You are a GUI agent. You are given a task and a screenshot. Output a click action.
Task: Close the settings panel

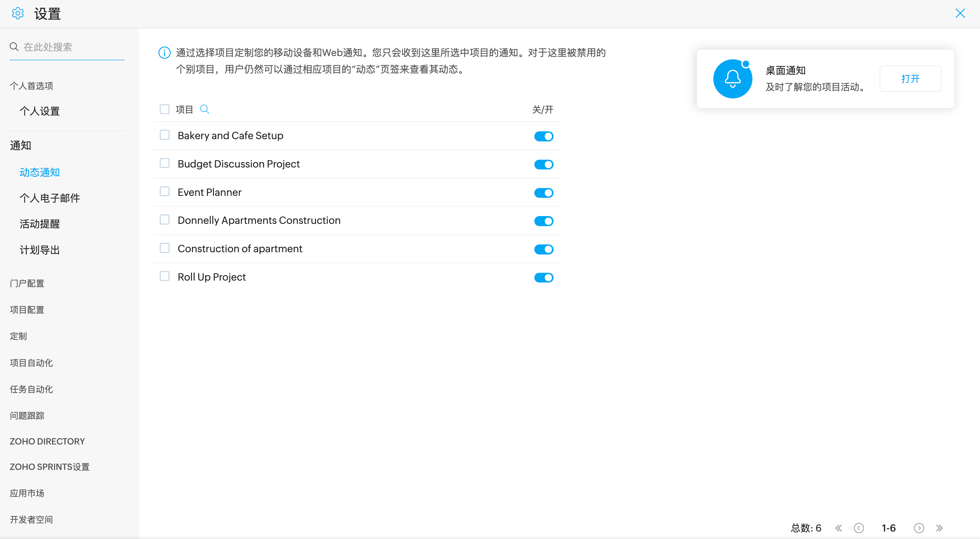point(960,14)
